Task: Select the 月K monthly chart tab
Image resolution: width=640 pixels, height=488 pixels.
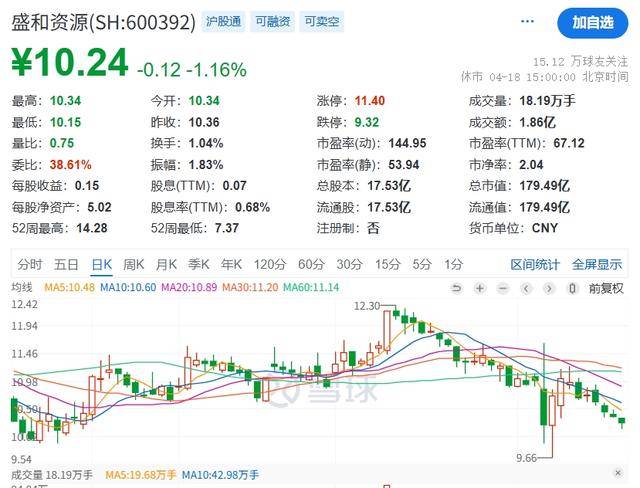Action: (x=165, y=264)
